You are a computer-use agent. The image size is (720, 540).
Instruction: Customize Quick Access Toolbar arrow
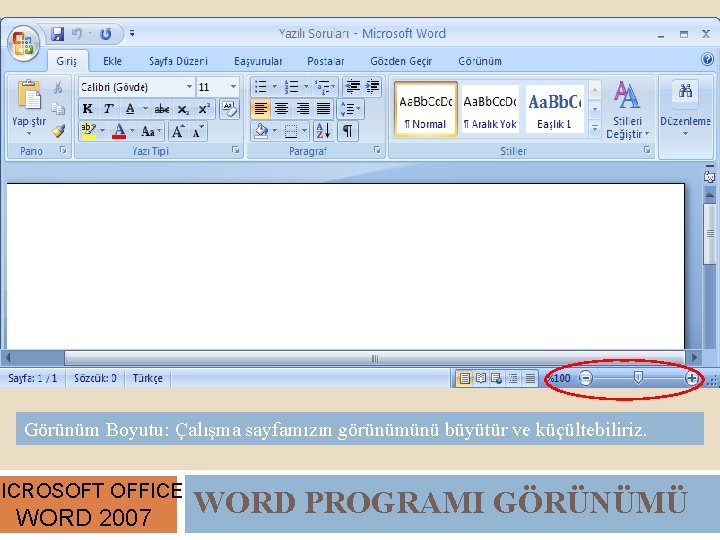tap(132, 34)
